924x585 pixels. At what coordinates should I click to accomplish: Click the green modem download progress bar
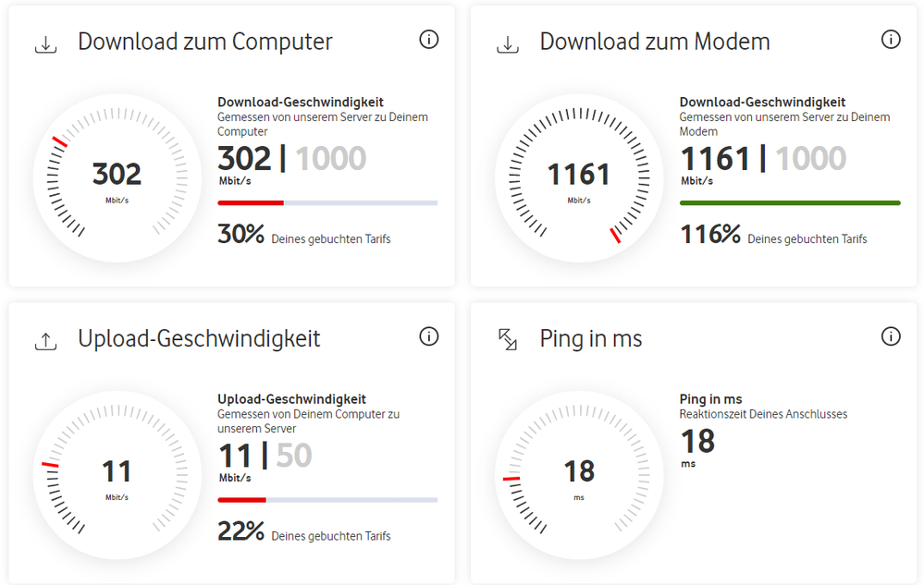(x=790, y=202)
